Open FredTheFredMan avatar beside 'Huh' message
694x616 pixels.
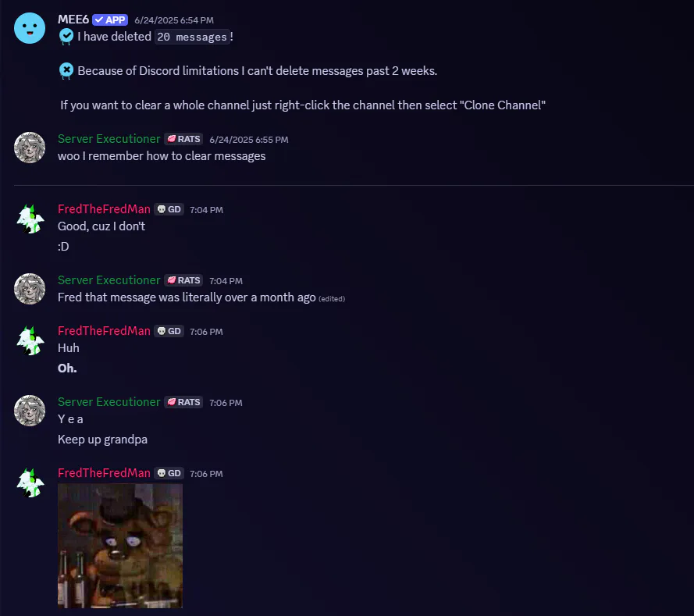pyautogui.click(x=30, y=340)
